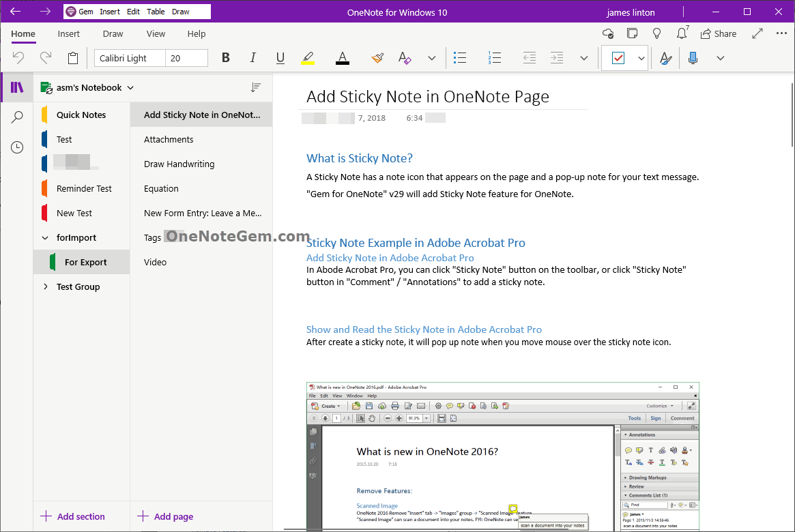Expand paragraph formatting options chevron
This screenshot has height=532, width=795.
pos(584,58)
